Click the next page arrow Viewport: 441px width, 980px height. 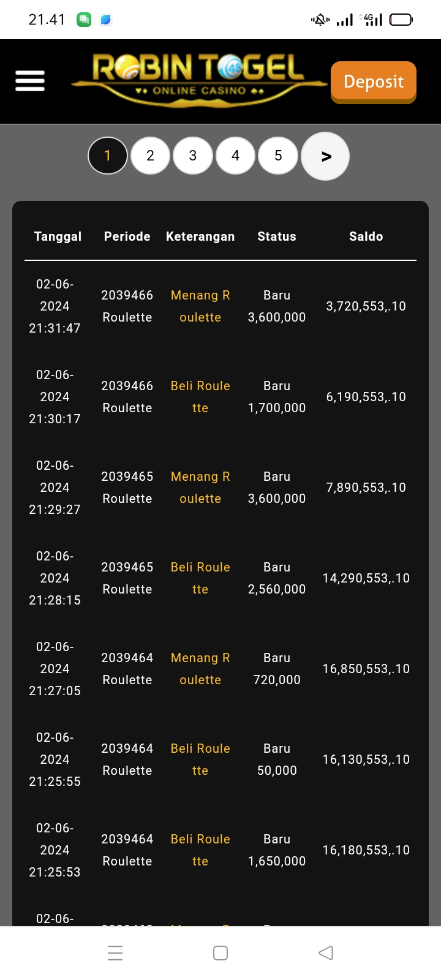tap(325, 156)
